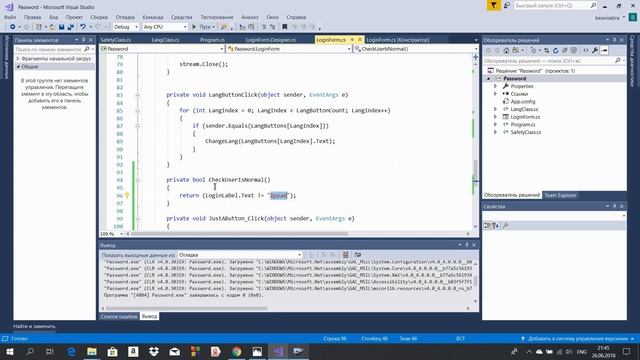The image size is (640, 360).
Task: Click the navigate backward circle icon
Action: 13,27
